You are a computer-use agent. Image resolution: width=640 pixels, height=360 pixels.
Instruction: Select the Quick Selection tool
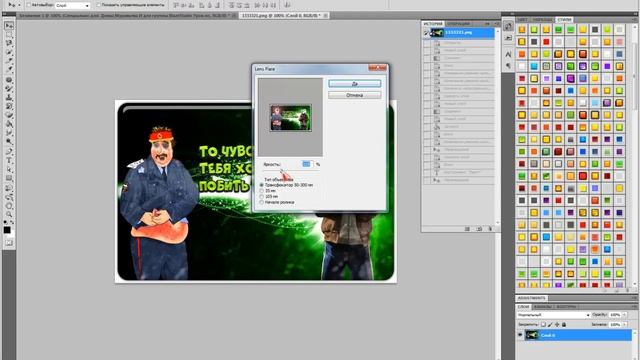9,52
